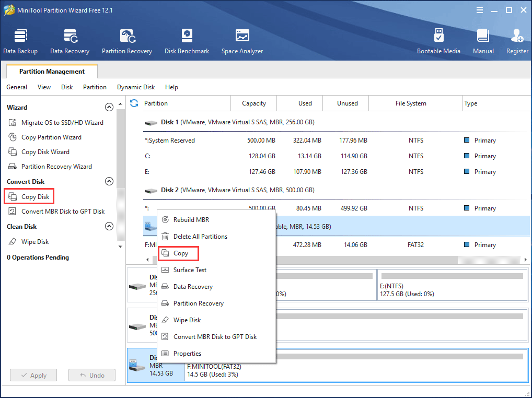The image size is (532, 398).
Task: Select the E: partition row
Action: coord(336,171)
